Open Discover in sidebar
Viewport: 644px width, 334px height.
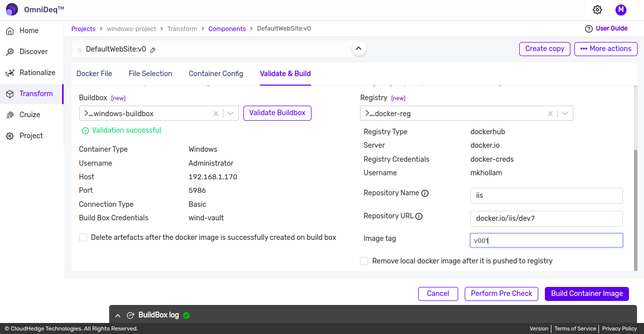coord(34,52)
